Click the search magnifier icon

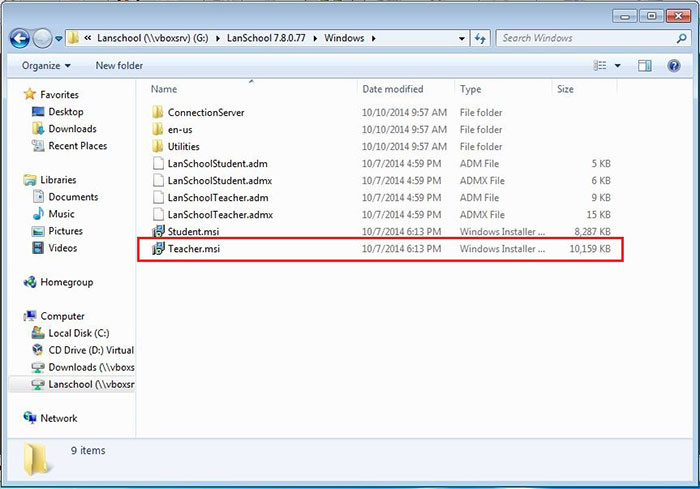[x=681, y=38]
